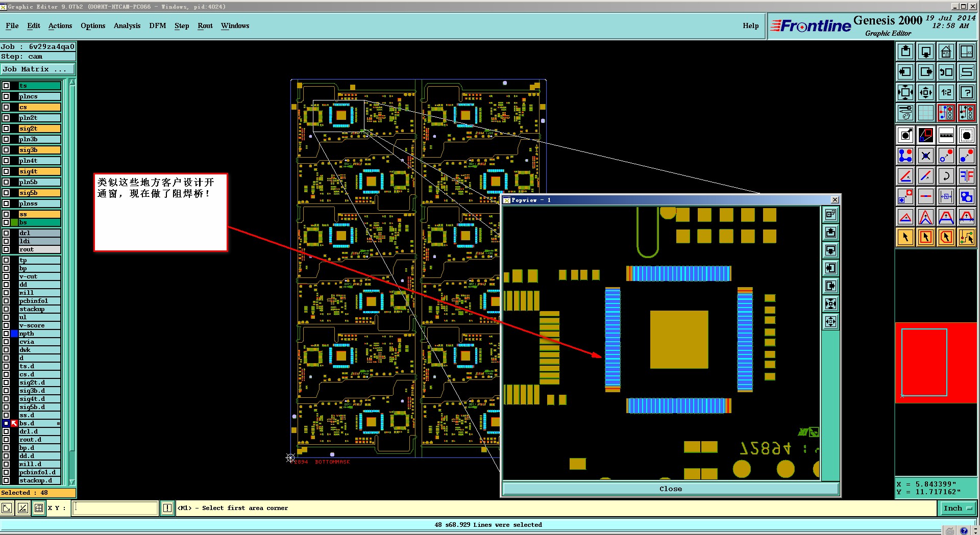Toggle the rout layer checkbox
The image size is (980, 535).
[x=6, y=249]
